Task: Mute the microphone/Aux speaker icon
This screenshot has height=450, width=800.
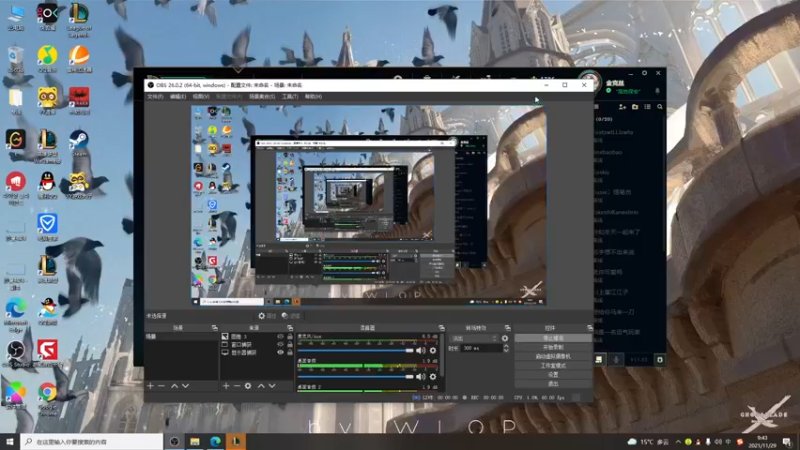Action: [x=420, y=351]
